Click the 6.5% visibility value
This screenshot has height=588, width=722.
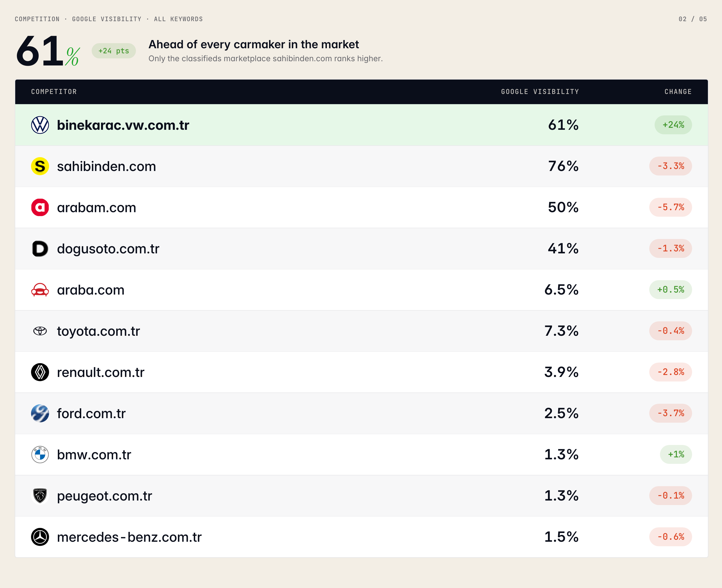click(x=562, y=289)
